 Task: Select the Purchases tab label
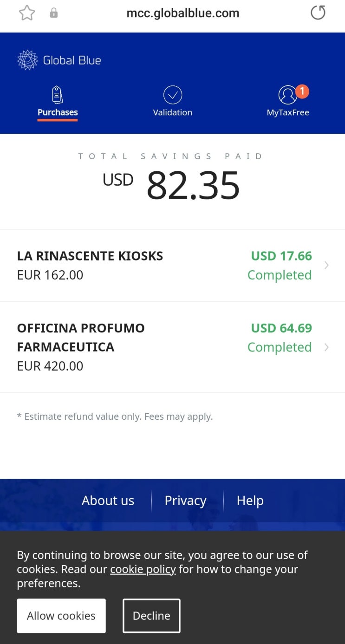pyautogui.click(x=58, y=112)
